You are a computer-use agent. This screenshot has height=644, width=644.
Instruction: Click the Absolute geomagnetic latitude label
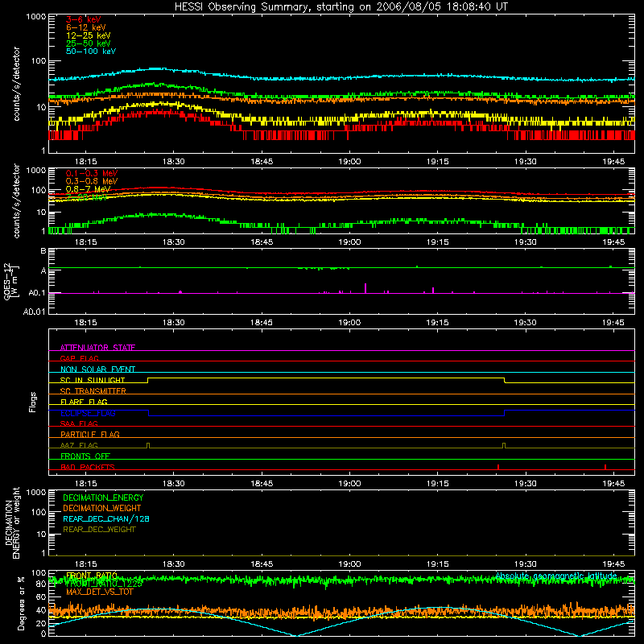556,576
